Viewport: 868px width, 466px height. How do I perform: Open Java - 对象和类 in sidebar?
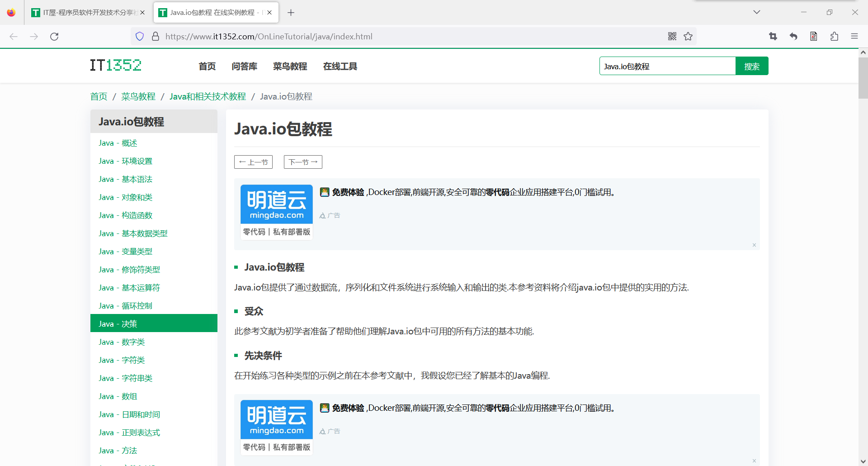(154, 197)
